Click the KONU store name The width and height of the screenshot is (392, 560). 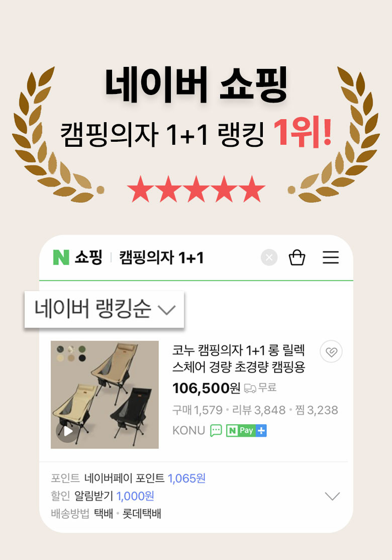(x=188, y=430)
